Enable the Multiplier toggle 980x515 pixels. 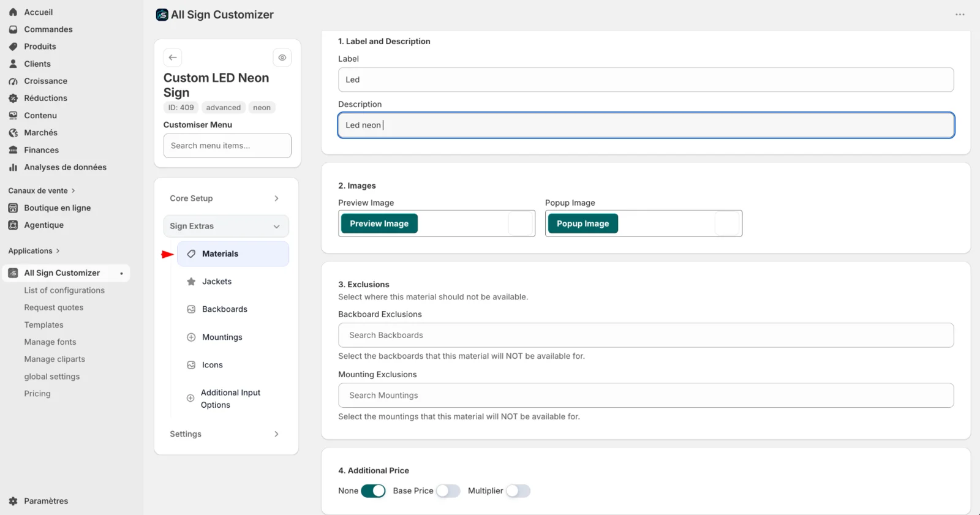[x=518, y=491]
